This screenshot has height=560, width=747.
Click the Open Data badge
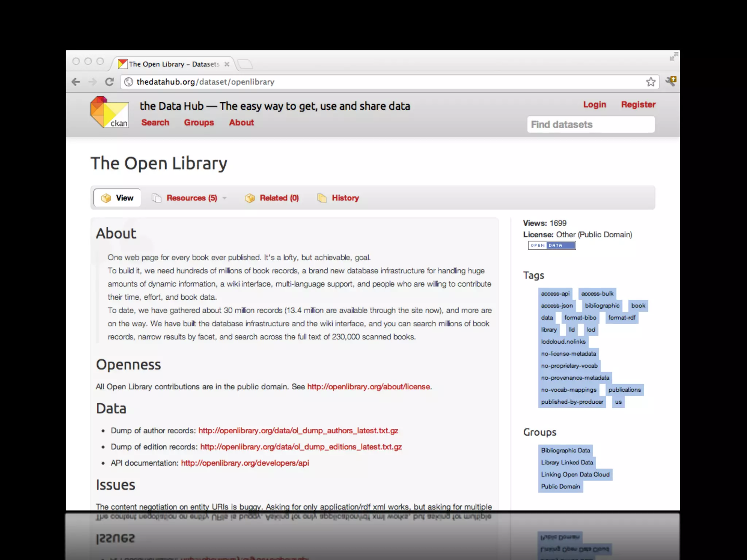coord(551,245)
